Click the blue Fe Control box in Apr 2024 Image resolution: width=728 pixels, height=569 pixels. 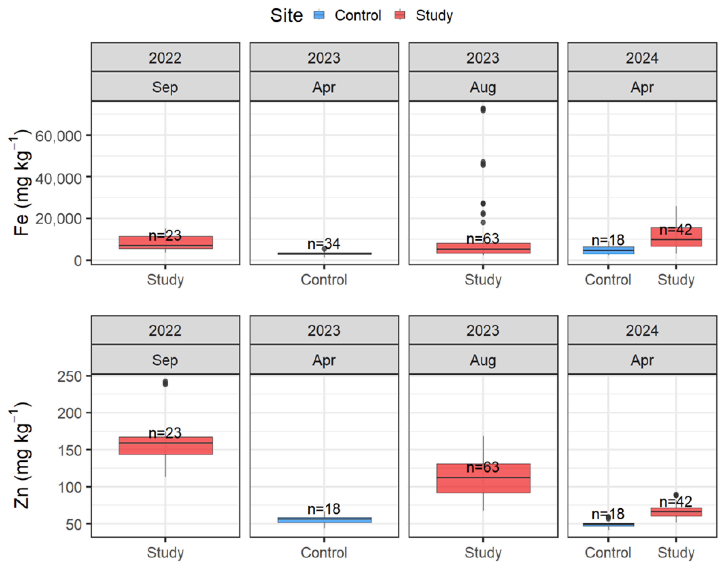coord(608,250)
